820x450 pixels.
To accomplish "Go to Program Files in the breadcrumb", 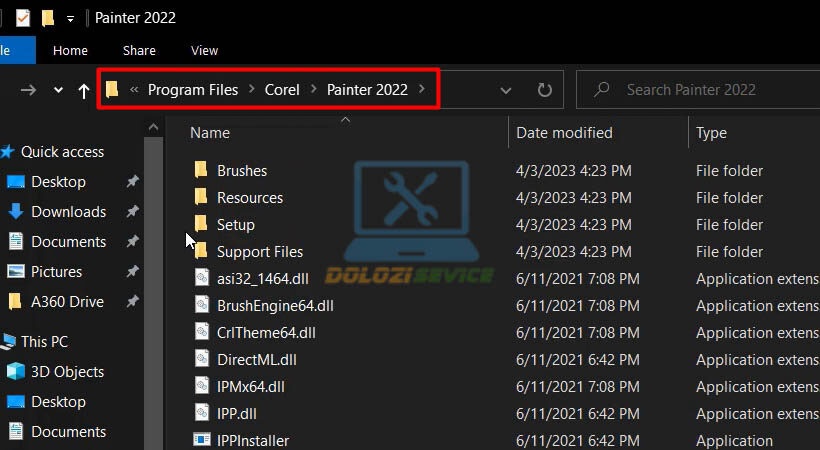I will coord(193,90).
